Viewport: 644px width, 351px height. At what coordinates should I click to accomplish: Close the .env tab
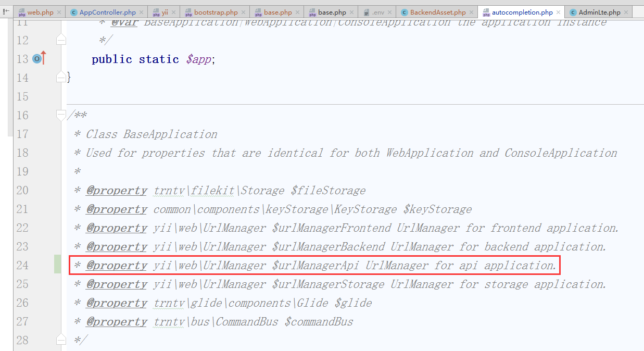389,12
